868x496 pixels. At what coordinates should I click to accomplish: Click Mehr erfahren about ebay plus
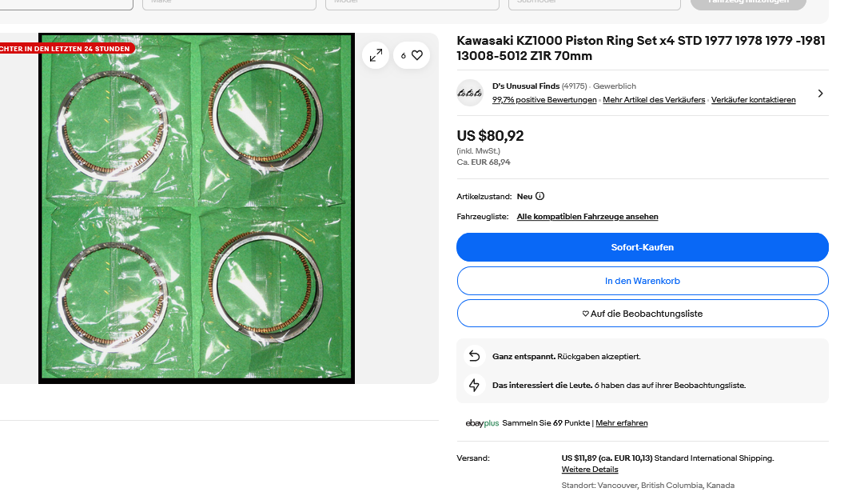(x=621, y=423)
